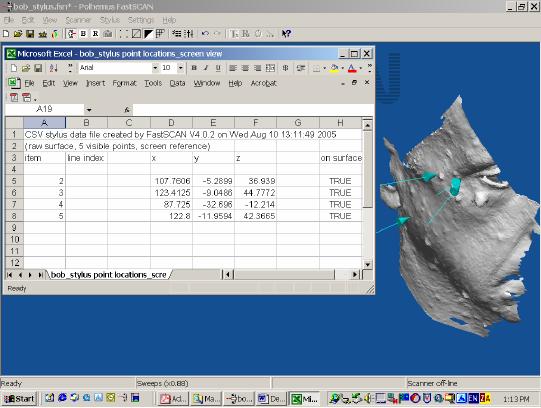This screenshot has width=541, height=408.
Task: Open the Fill Color dropdown arrow
Action: [x=342, y=68]
